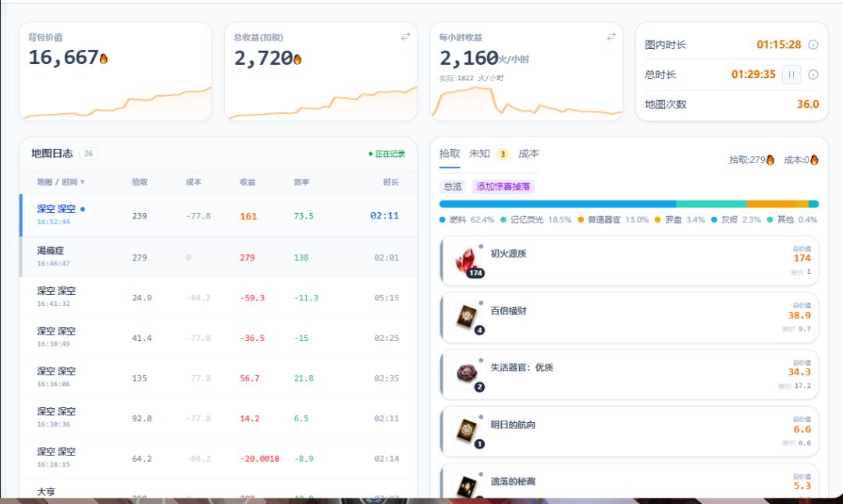Click the 遗落的秘藏 item name
This screenshot has width=843, height=504.
(x=512, y=481)
